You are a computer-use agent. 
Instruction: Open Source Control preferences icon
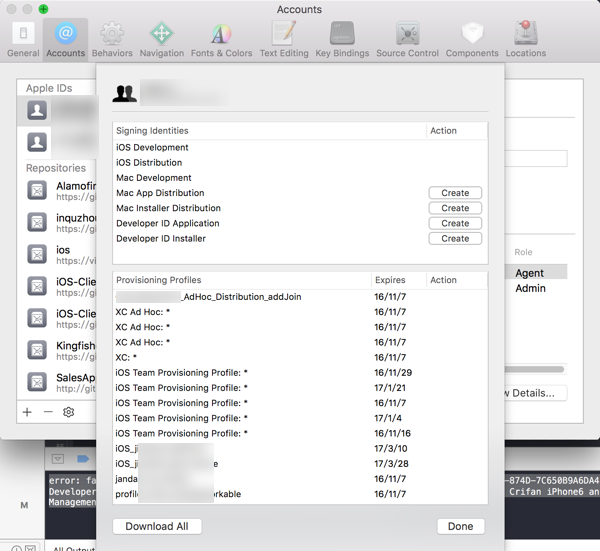407,39
